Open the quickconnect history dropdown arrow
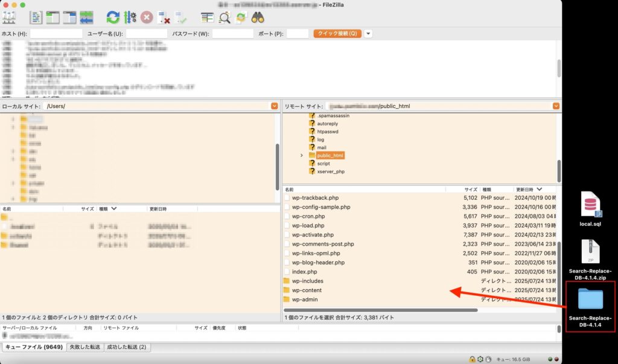618x364 pixels. tap(368, 34)
